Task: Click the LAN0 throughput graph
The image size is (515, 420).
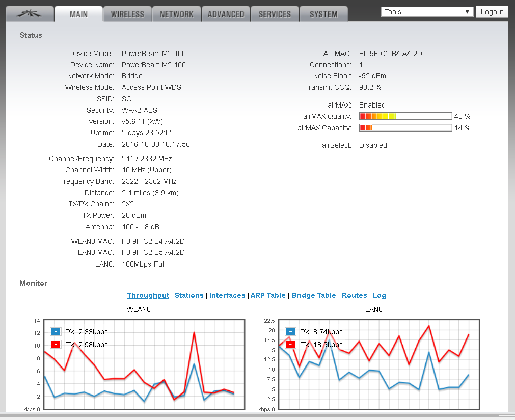Action: tap(379, 364)
